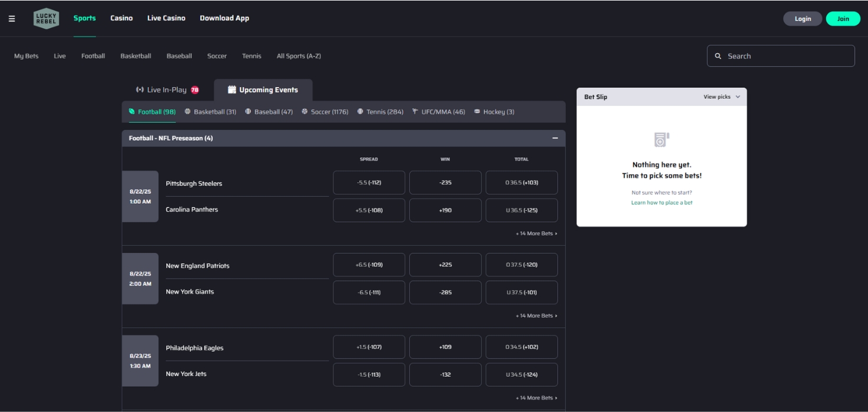Screen dimensions: 868x412
Task: Click the Join button
Action: point(843,18)
